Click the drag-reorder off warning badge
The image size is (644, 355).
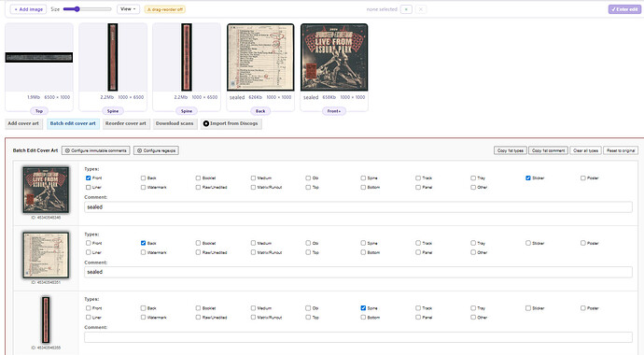click(x=164, y=9)
